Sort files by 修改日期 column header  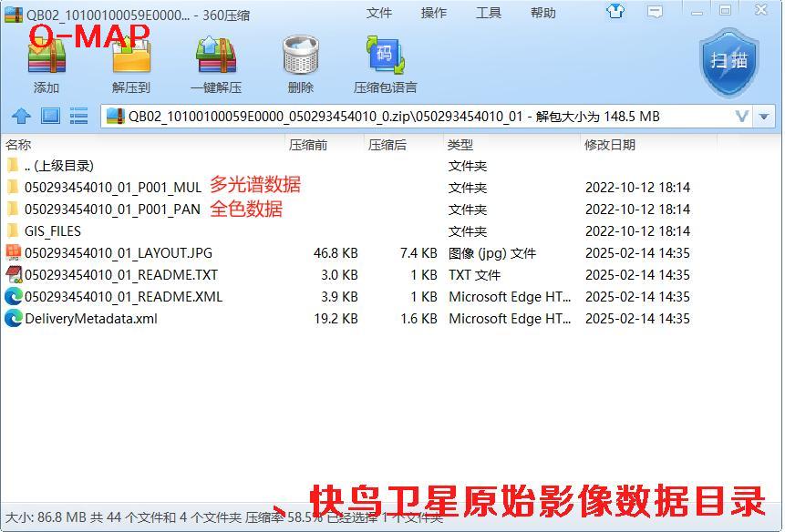[610, 145]
